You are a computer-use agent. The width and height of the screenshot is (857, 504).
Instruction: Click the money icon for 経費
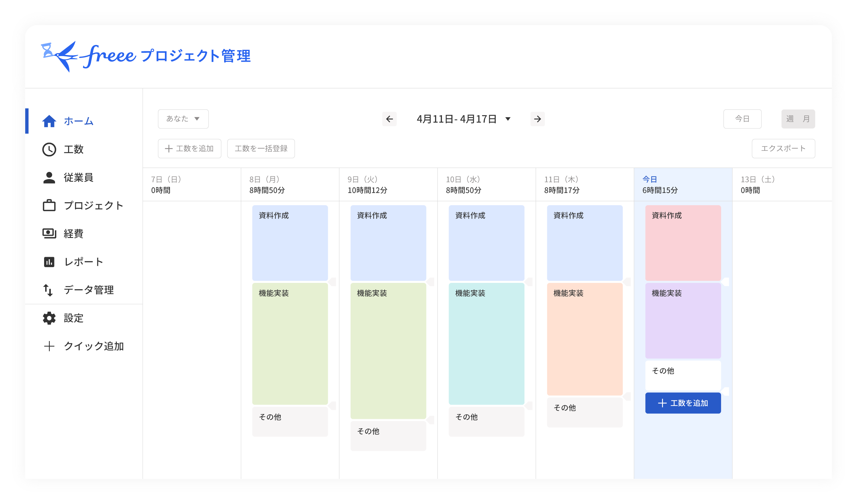tap(49, 234)
